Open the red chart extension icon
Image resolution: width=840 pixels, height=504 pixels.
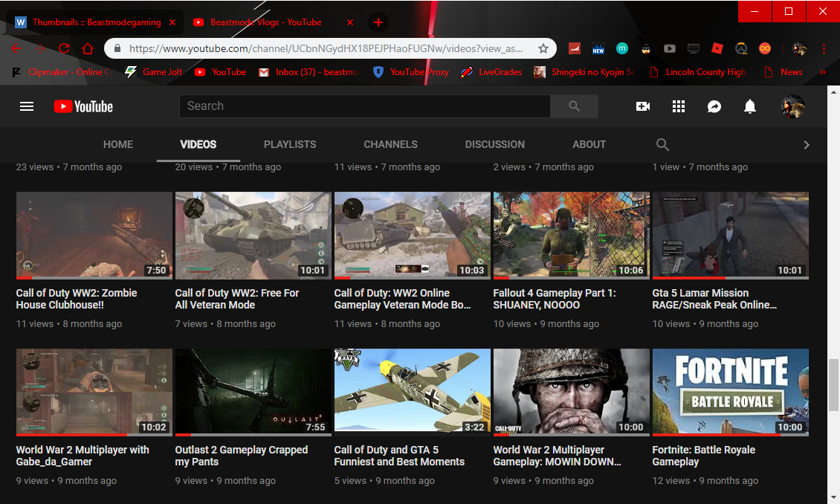[575, 49]
